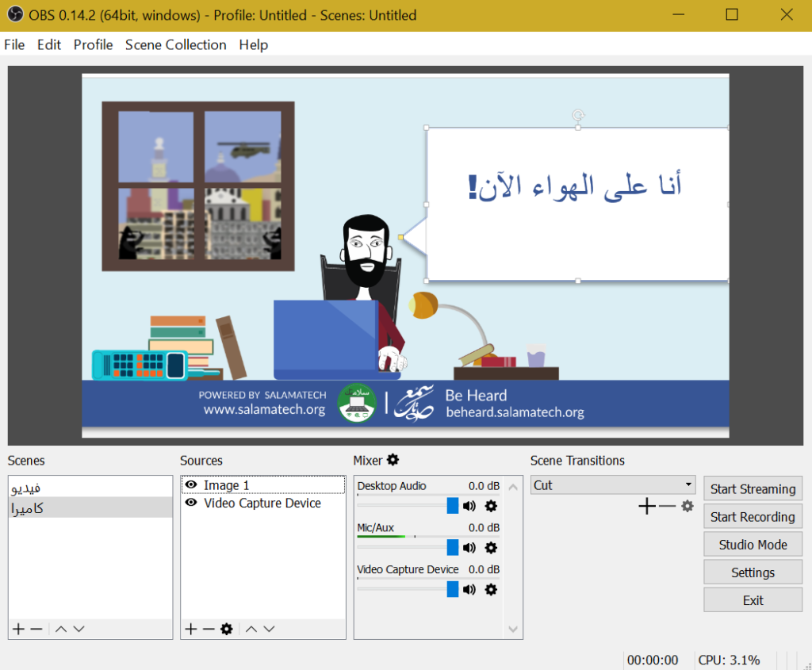The width and height of the screenshot is (812, 670).
Task: Open Desktop Audio settings gear
Action: 491,506
